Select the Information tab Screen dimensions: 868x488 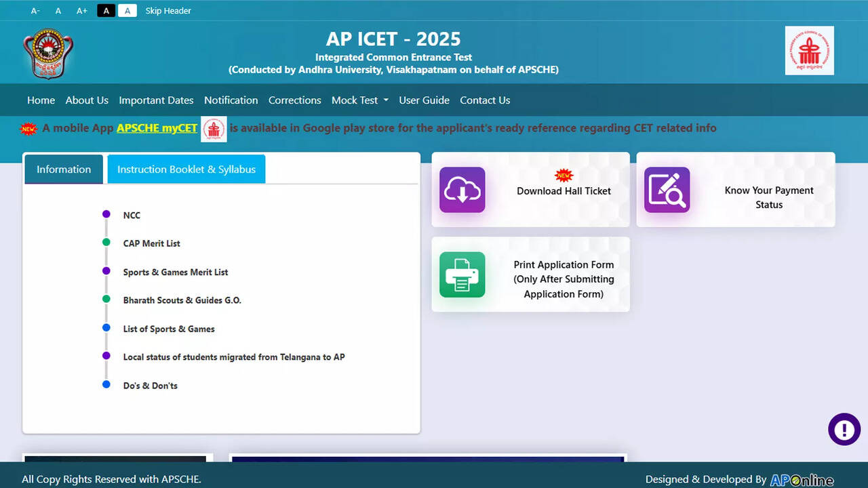64,169
